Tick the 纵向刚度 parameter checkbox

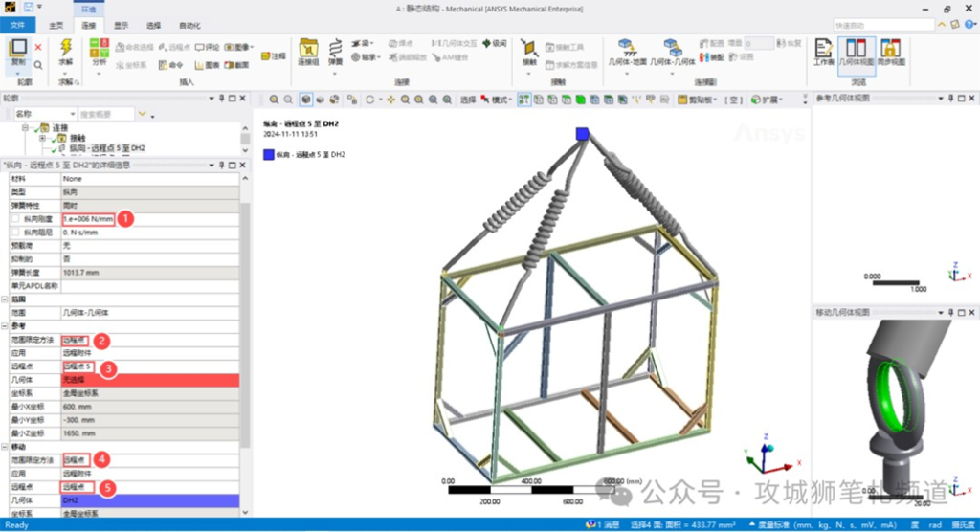point(13,219)
